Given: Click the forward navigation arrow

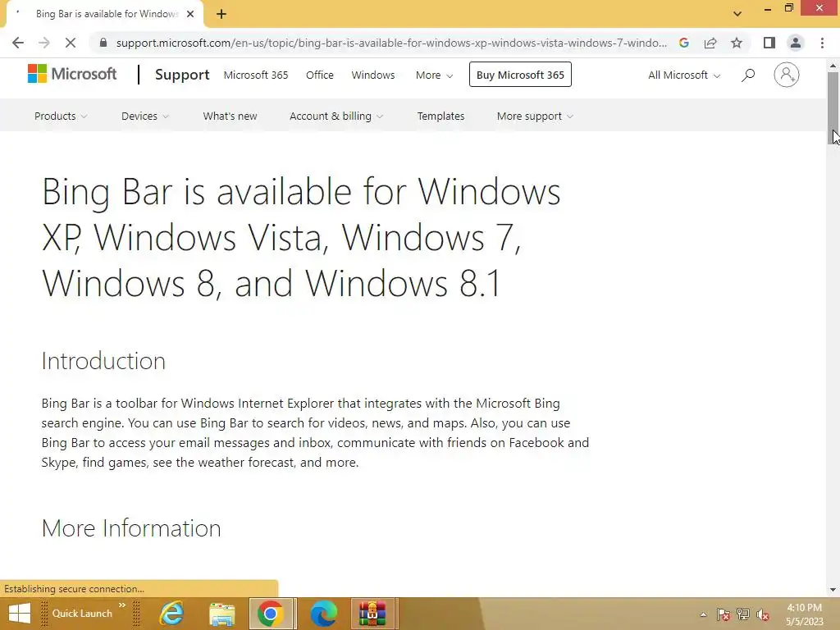Looking at the screenshot, I should pyautogui.click(x=44, y=43).
